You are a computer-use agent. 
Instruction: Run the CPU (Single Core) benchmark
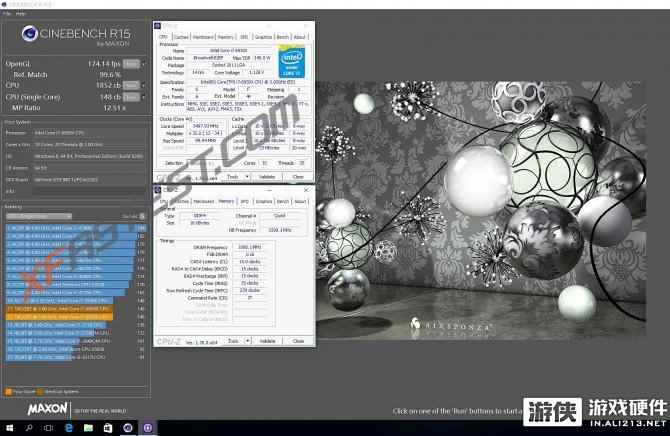[131, 97]
